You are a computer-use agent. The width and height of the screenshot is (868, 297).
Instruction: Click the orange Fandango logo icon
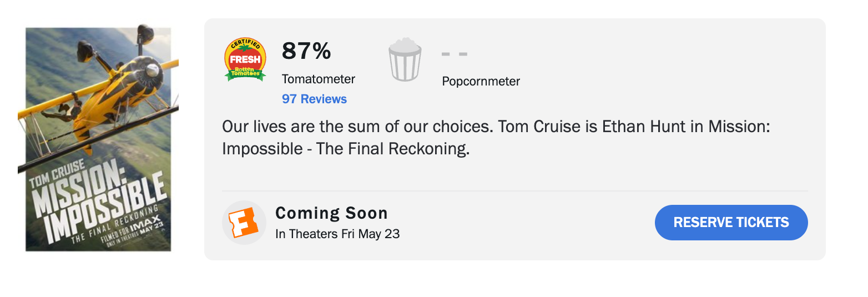(244, 223)
